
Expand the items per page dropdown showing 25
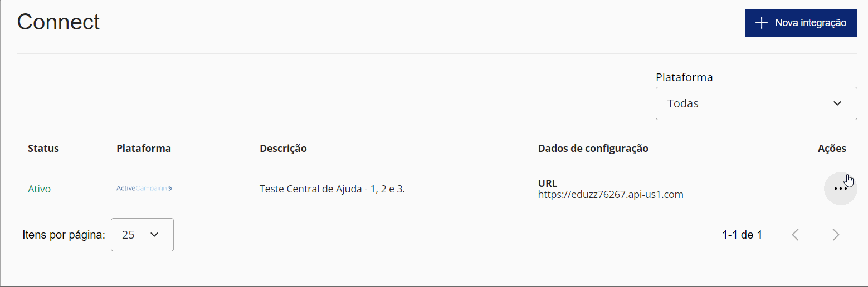[x=142, y=235]
